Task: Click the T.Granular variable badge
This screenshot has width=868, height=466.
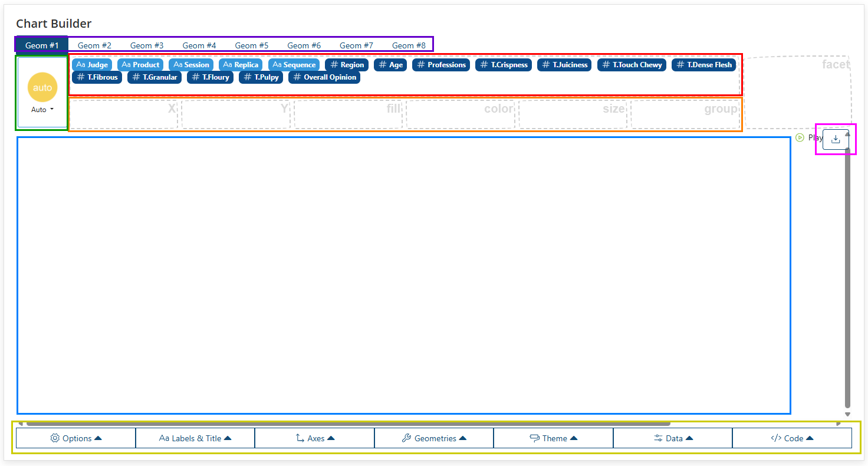Action: [x=154, y=77]
